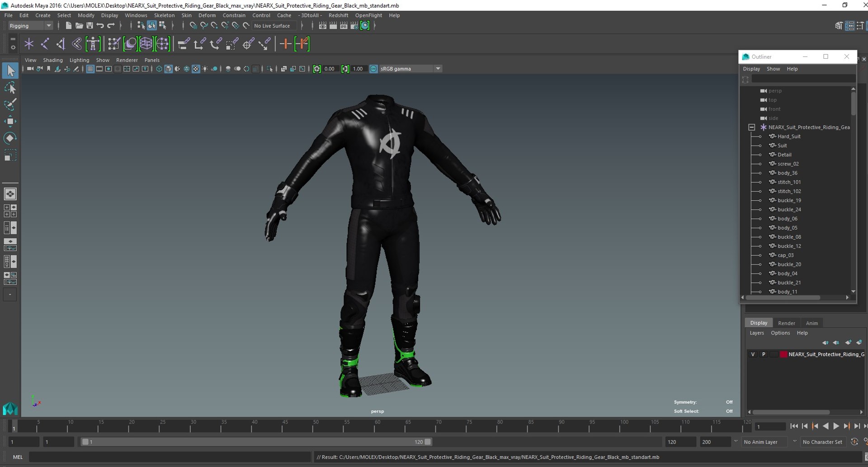This screenshot has width=868, height=467.
Task: Toggle viewport textured display
Action: click(x=196, y=69)
